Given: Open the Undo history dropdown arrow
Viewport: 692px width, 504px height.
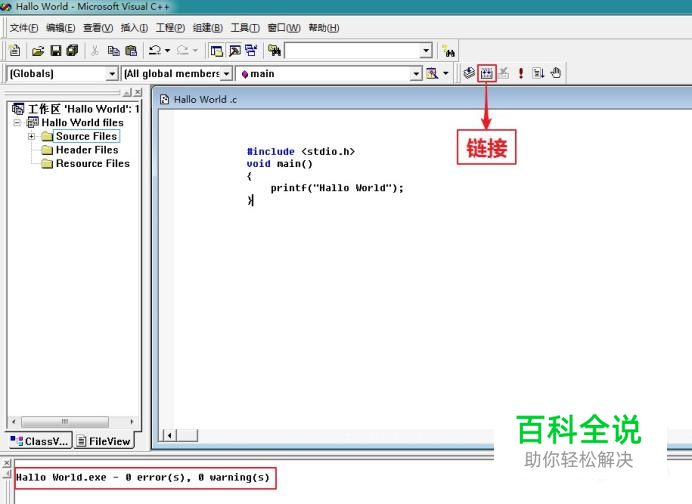Looking at the screenshot, I should coord(167,51).
